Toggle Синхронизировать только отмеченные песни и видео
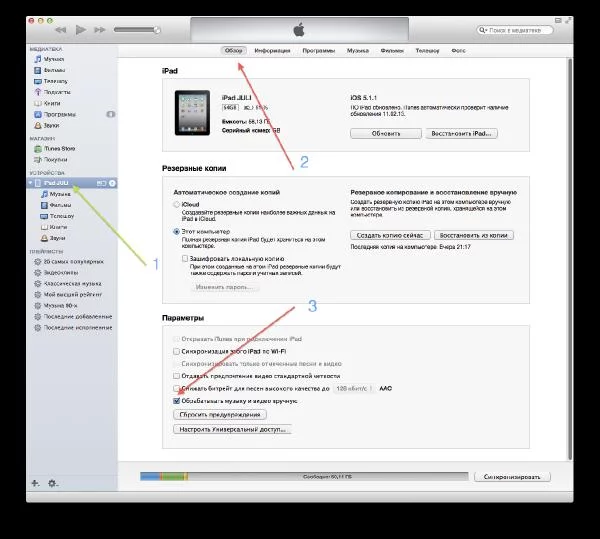Image resolution: width=600 pixels, height=539 pixels. pyautogui.click(x=176, y=364)
